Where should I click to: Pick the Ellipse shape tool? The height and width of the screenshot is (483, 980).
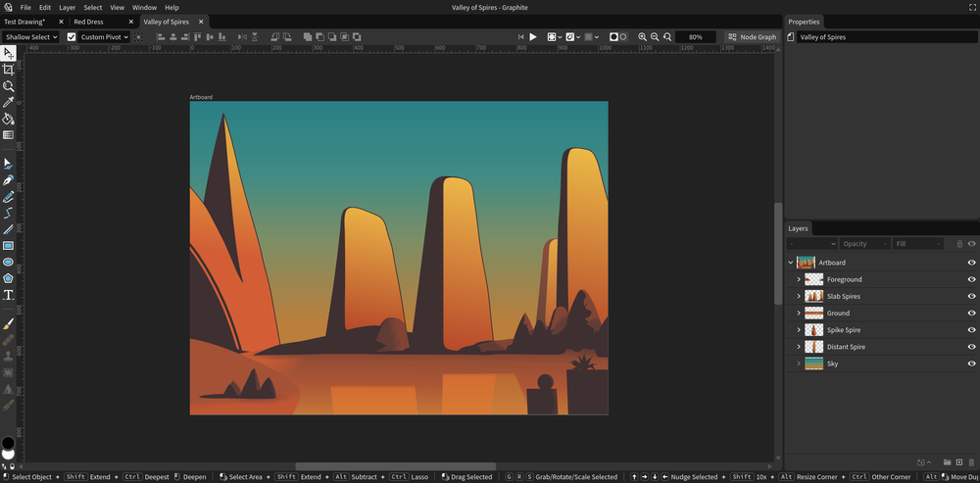click(8, 263)
